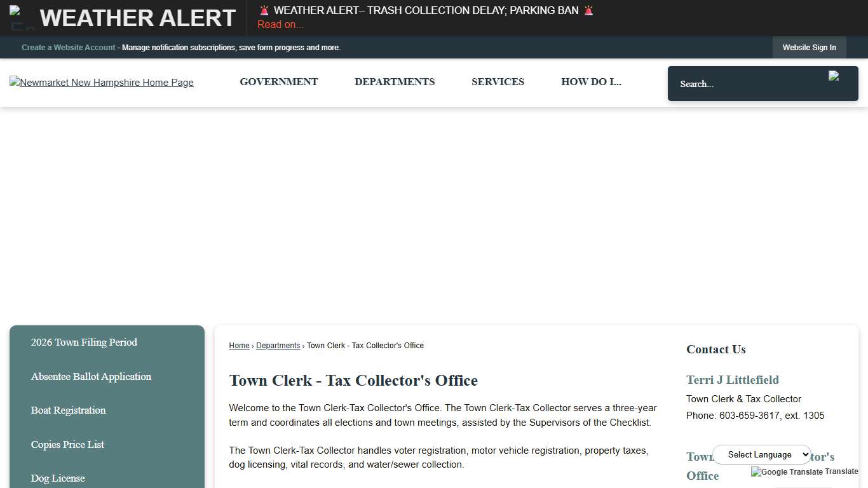Click the Create a Website Account link
The height and width of the screenshot is (488, 868).
click(68, 47)
